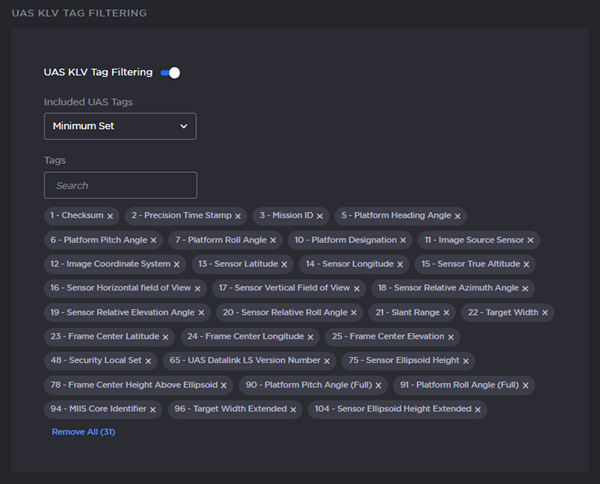Toggle the UAS KLV Tag Filtering switch
The height and width of the screenshot is (484, 600).
[x=170, y=72]
